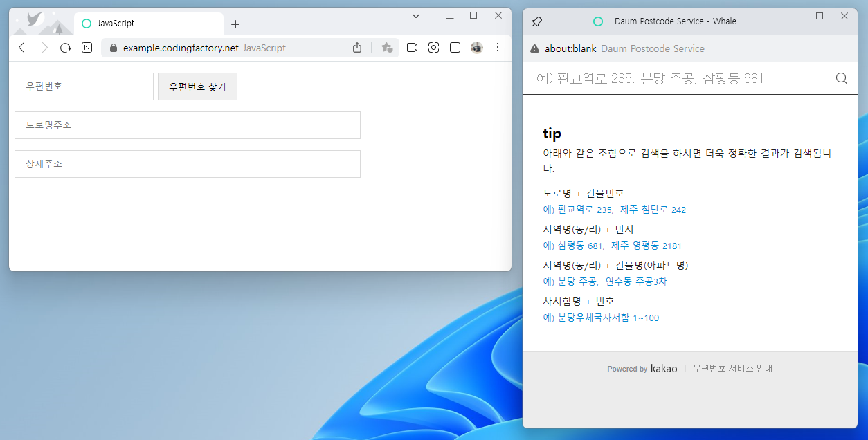The width and height of the screenshot is (868, 440).
Task: Focus the 도로명주소 input field
Action: click(188, 125)
